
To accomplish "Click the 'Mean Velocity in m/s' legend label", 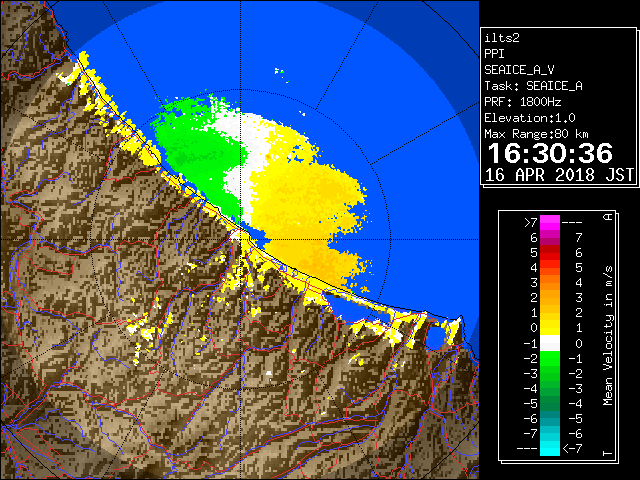I will click(x=609, y=336).
